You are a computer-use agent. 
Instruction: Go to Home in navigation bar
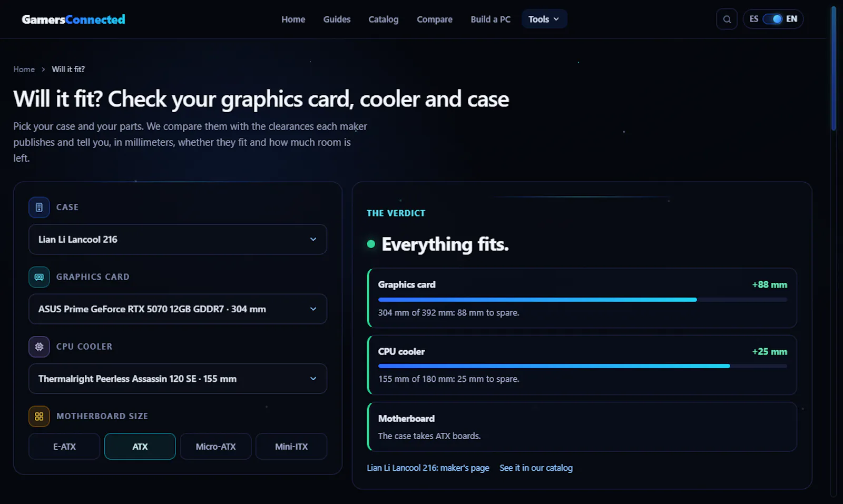point(293,19)
